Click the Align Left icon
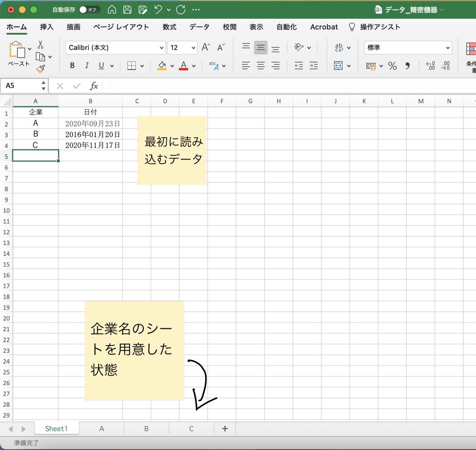The width and height of the screenshot is (476, 450). (x=246, y=66)
